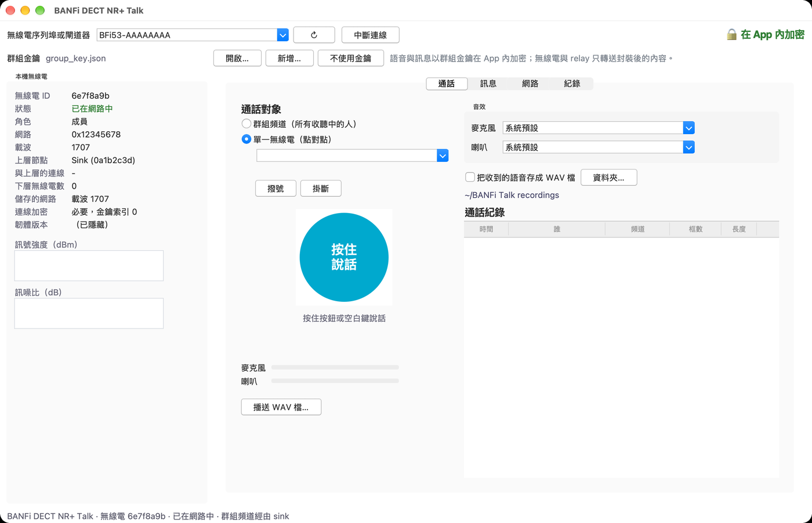Open the 喇叭 device dropdown

click(x=688, y=147)
